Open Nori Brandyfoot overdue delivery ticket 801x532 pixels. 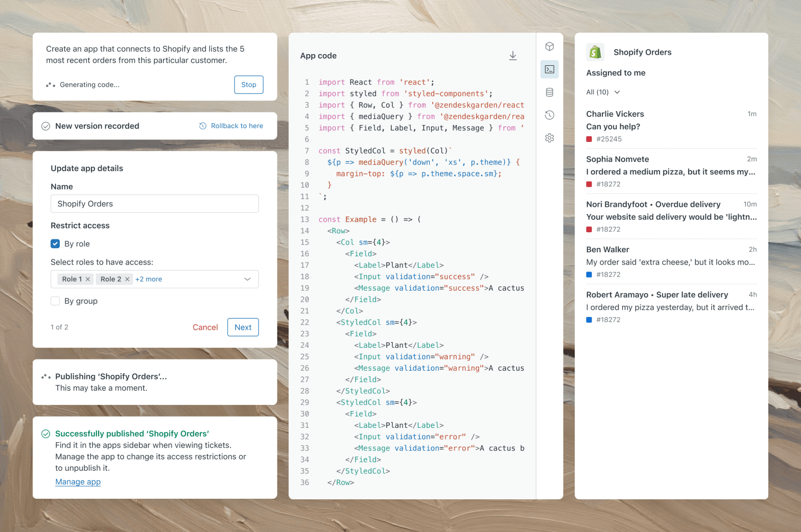point(671,216)
